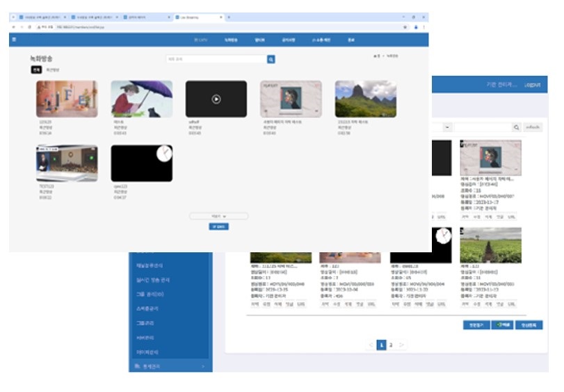
Task: Select the LIVE TV item in the top navigation
Action: (x=201, y=40)
